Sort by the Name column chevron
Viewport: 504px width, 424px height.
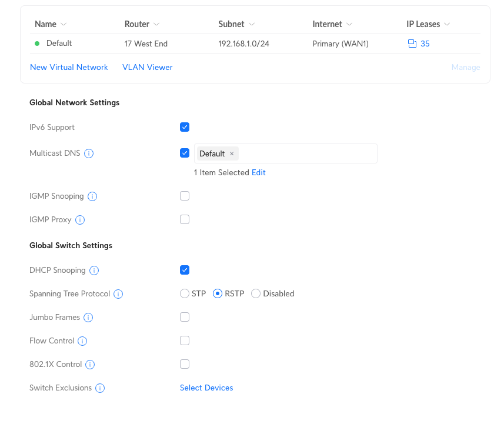64,24
